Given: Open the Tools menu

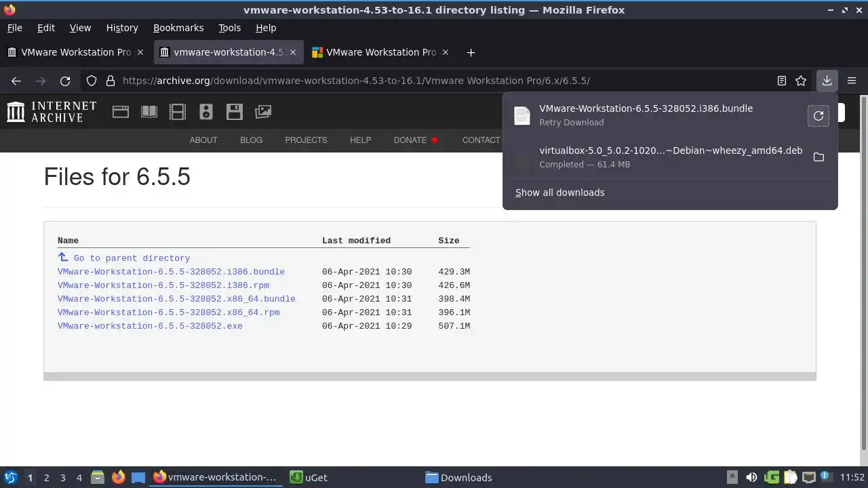Looking at the screenshot, I should pyautogui.click(x=230, y=28).
